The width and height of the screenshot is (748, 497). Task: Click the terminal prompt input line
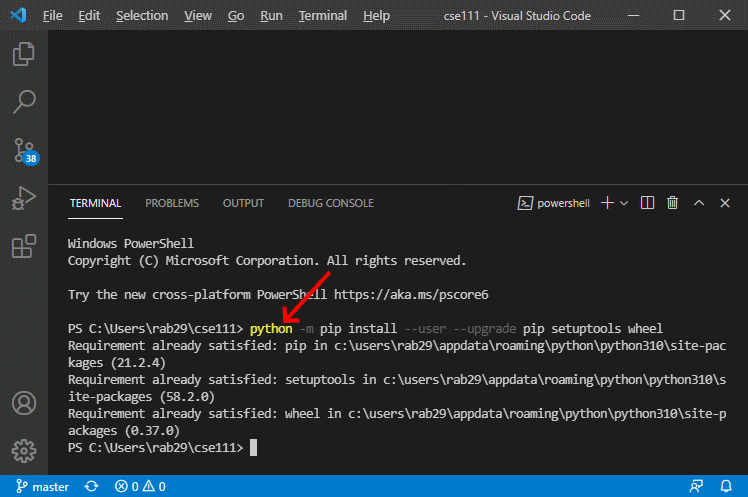(162, 447)
